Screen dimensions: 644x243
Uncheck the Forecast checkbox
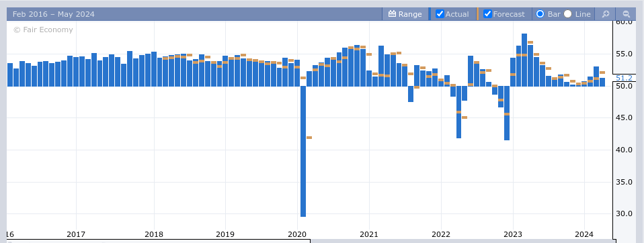[x=487, y=14]
